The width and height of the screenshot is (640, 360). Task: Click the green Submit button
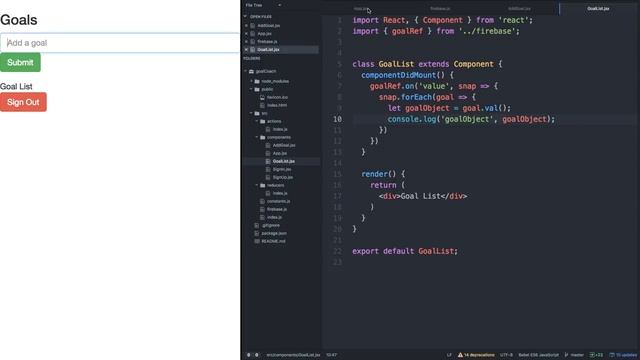tap(20, 62)
